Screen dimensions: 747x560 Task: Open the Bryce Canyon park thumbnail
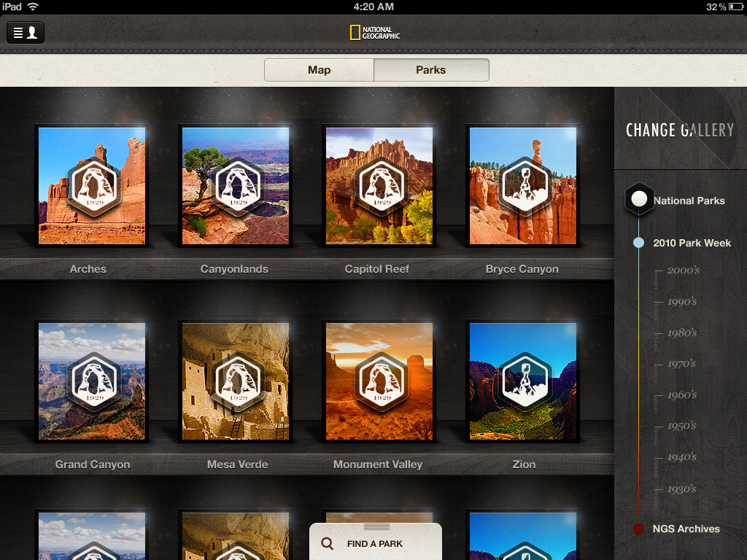pos(522,186)
